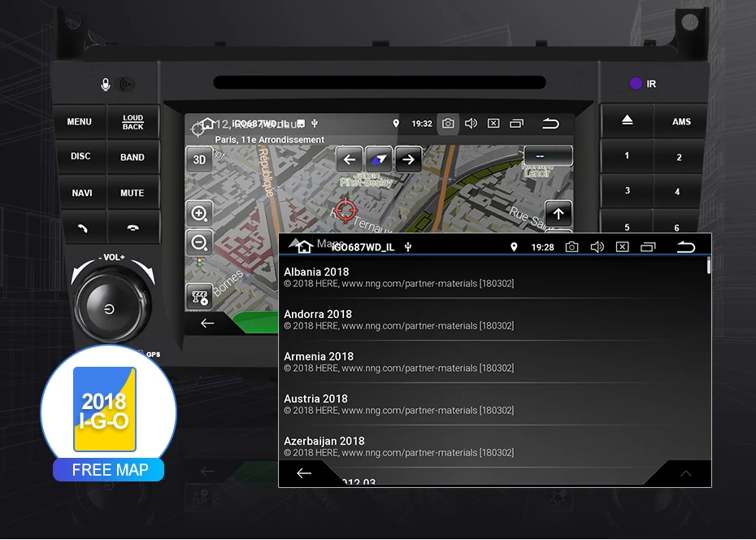The height and width of the screenshot is (540, 756).
Task: Click the microphone icon on the panel
Action: 106,85
